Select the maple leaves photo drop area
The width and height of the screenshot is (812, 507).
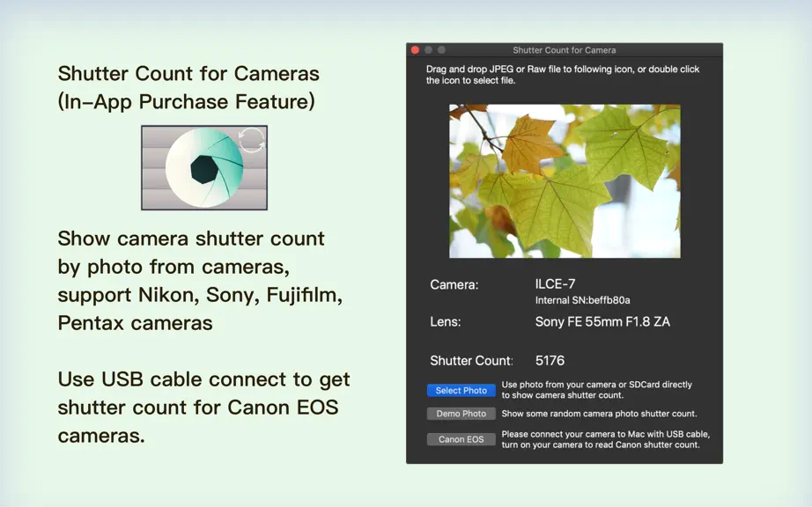point(565,181)
